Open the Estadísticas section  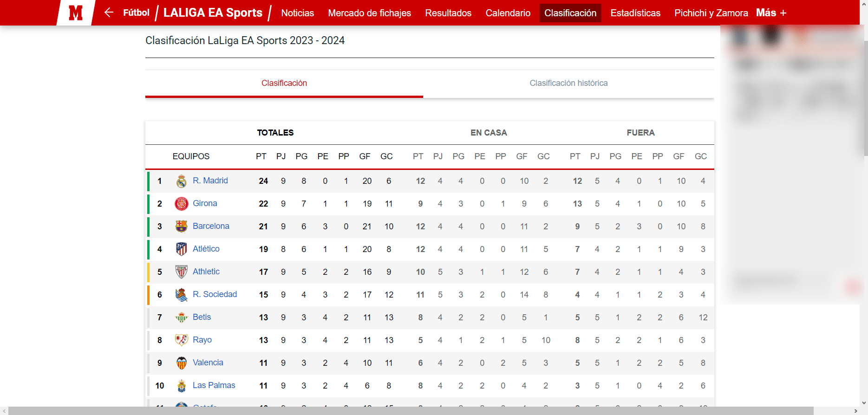635,13
